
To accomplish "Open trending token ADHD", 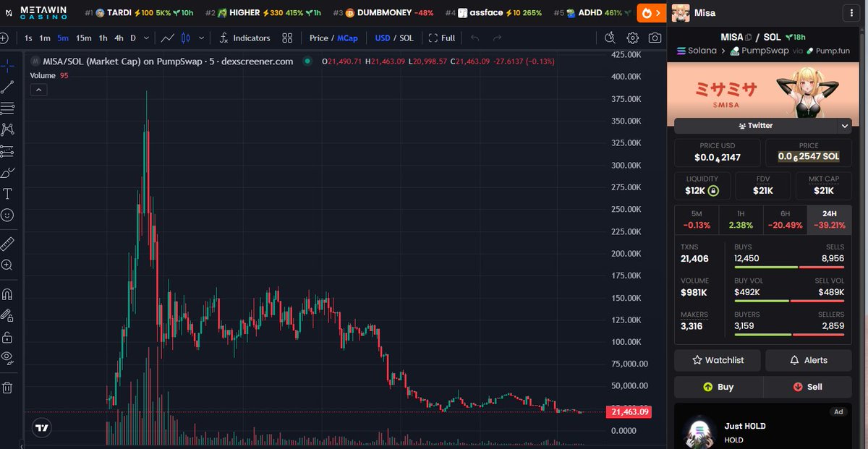I will 592,13.
